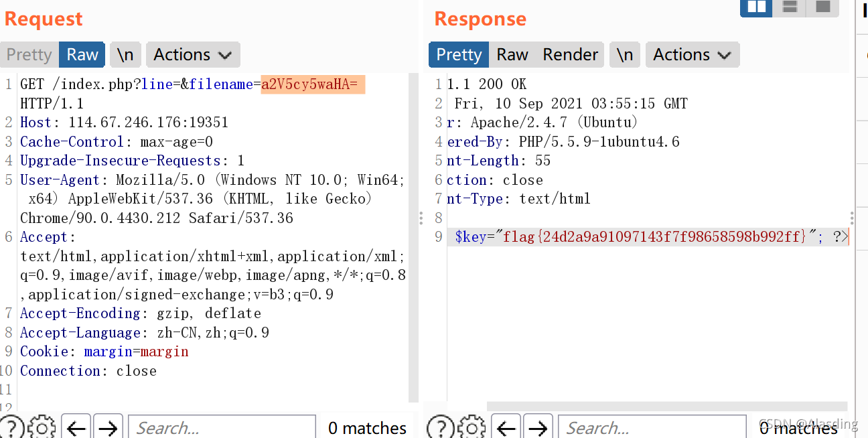Open Request panel help question-mark icon
This screenshot has height=438, width=868.
[x=13, y=428]
